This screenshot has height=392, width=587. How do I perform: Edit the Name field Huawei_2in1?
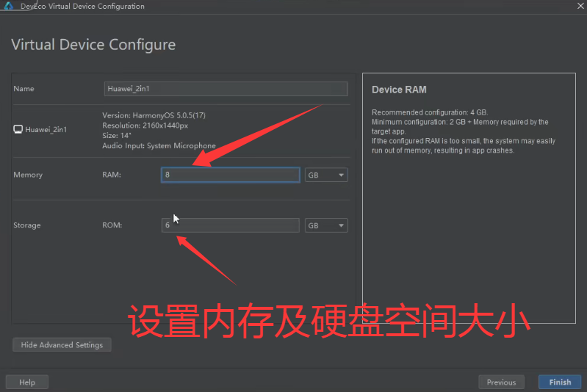tap(226, 89)
